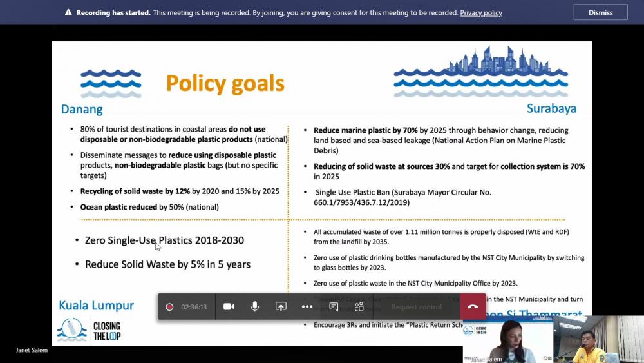644x363 pixels.
Task: Open more actions ellipsis menu
Action: point(307,307)
